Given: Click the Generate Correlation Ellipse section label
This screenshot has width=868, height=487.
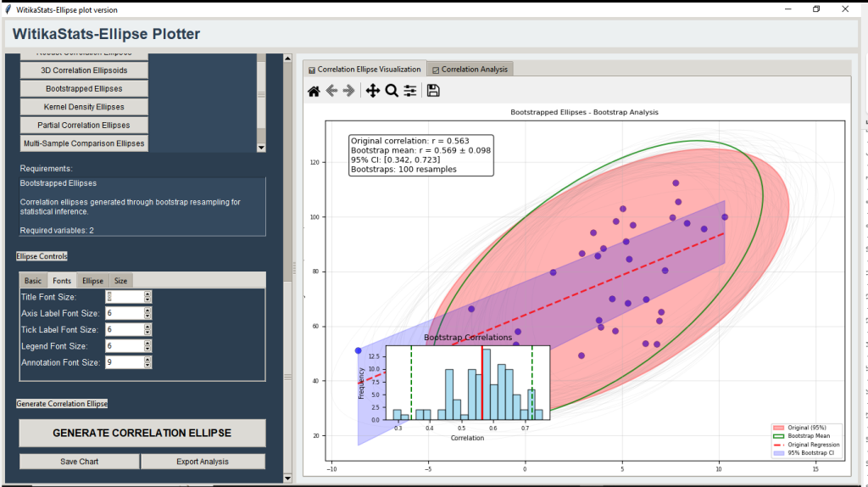Looking at the screenshot, I should [62, 404].
